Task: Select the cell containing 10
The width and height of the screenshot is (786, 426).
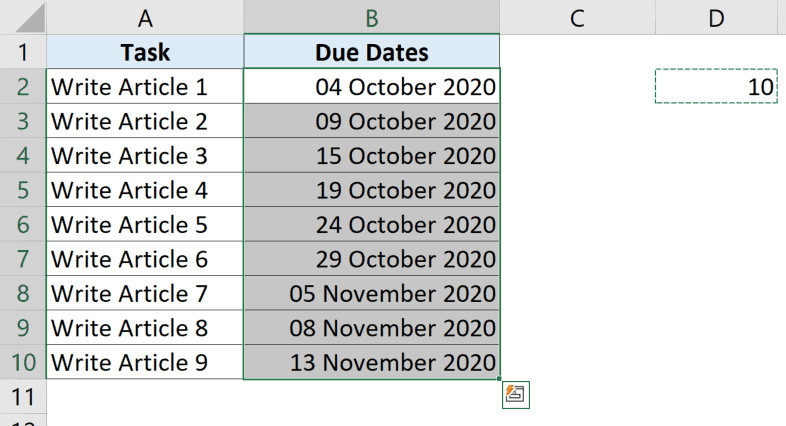Action: 716,87
